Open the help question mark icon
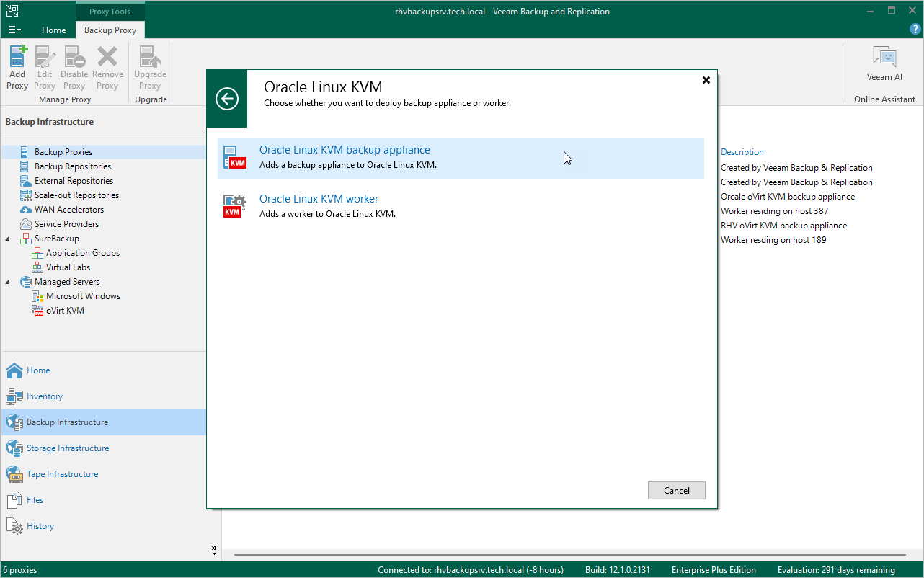924x578 pixels. pos(914,29)
